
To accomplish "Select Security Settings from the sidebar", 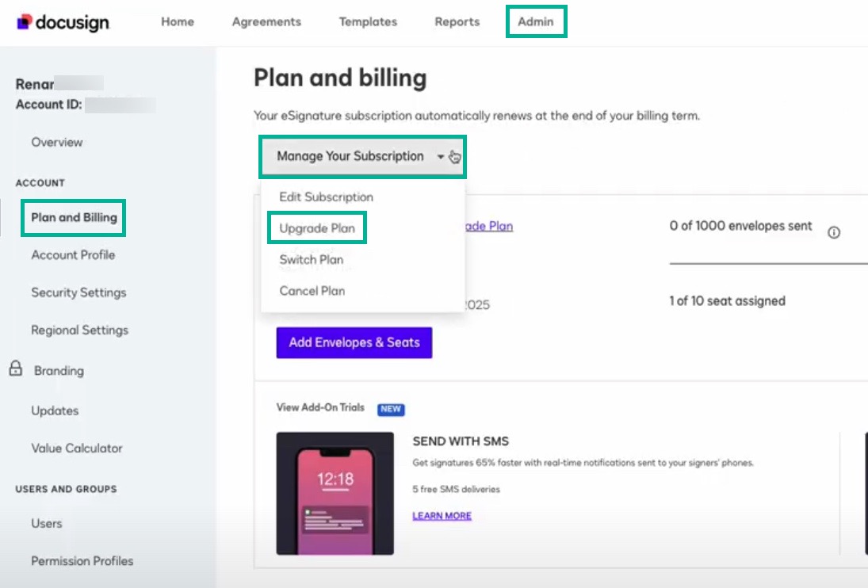I will [78, 292].
